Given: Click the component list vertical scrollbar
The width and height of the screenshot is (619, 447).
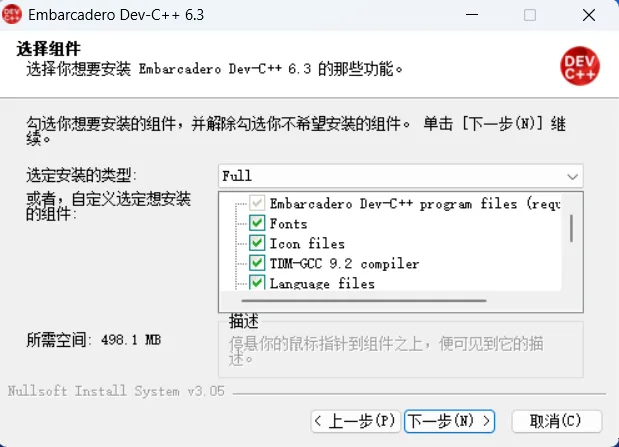Looking at the screenshot, I should pos(571,228).
